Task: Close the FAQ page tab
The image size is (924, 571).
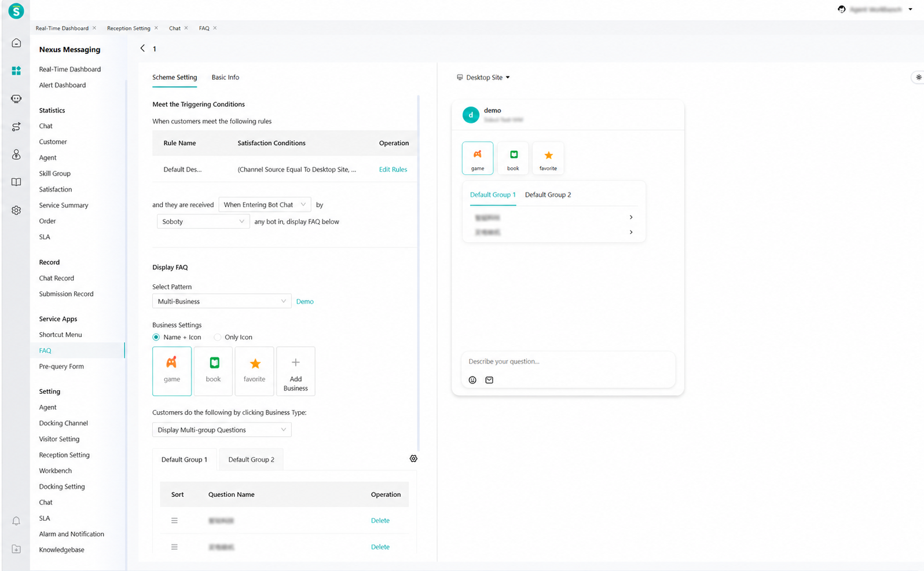Action: tap(215, 28)
